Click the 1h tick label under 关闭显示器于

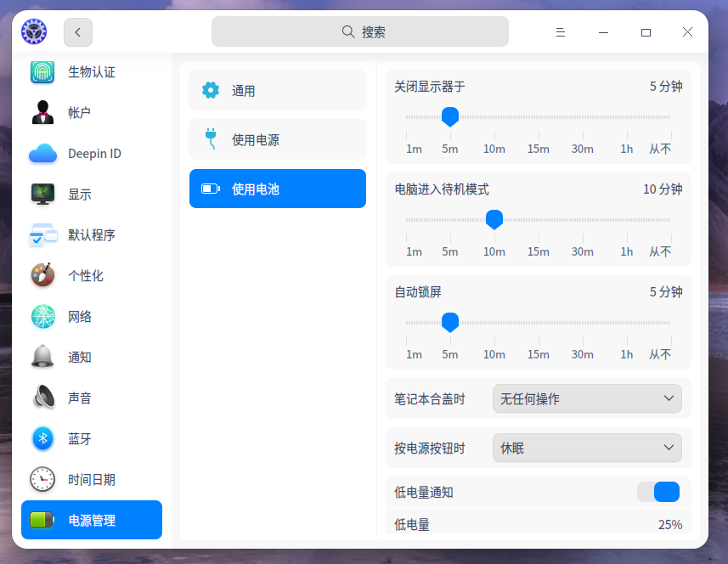tap(627, 149)
